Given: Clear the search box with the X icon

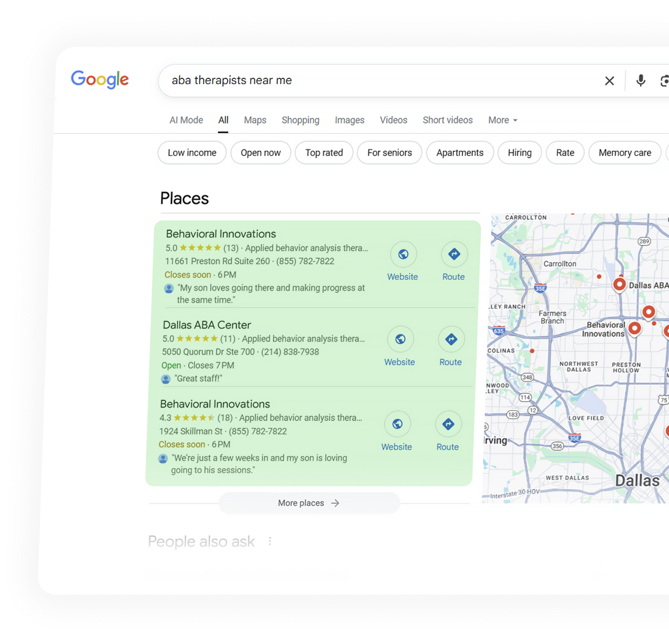Looking at the screenshot, I should click(x=609, y=81).
